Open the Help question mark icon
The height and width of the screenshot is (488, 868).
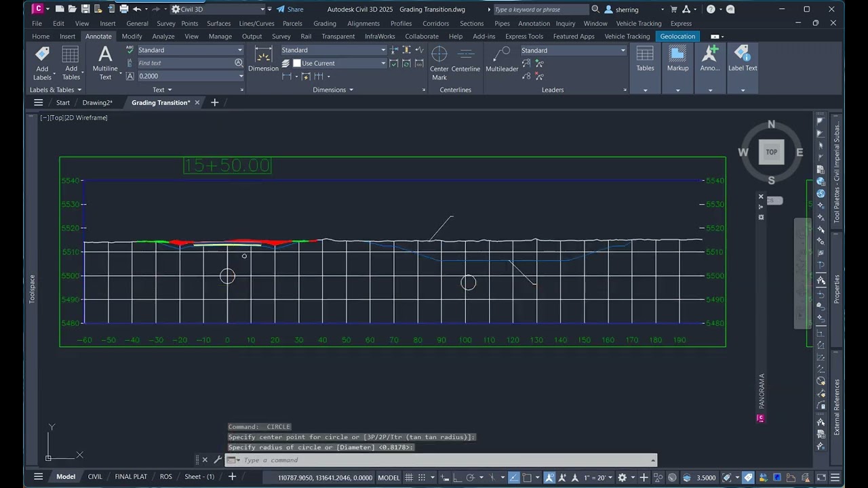(711, 9)
